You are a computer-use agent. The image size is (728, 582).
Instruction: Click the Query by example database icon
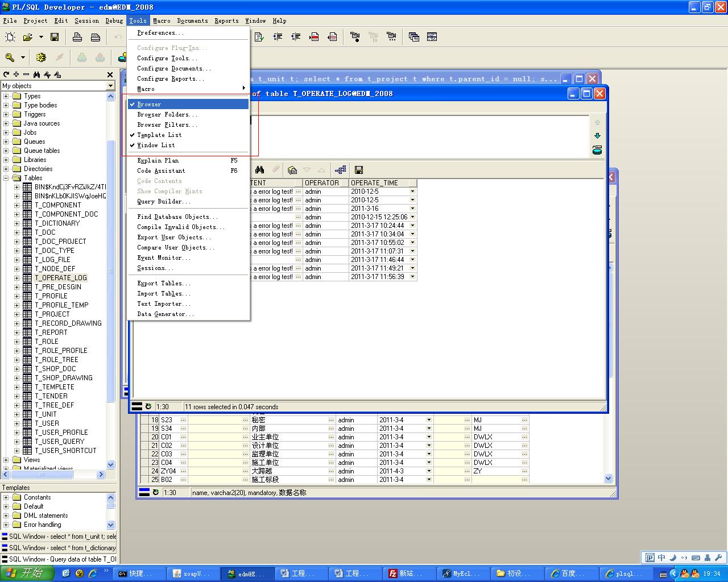tap(597, 150)
